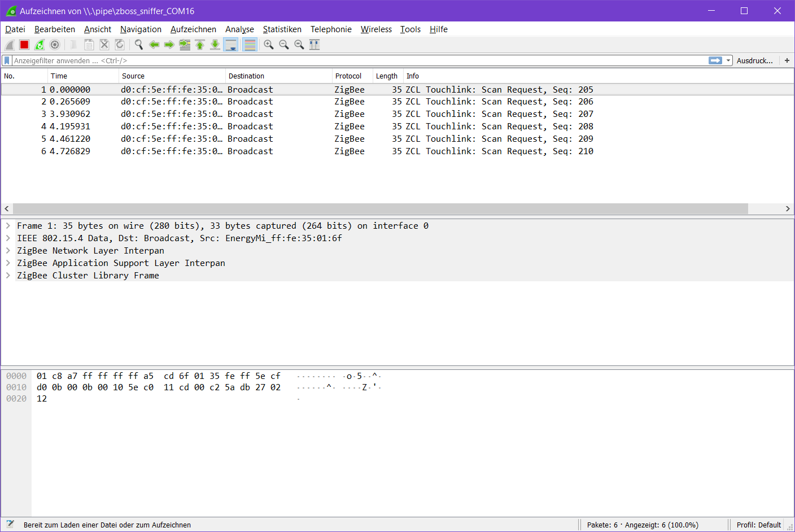Open the Wireless menu

tap(376, 29)
